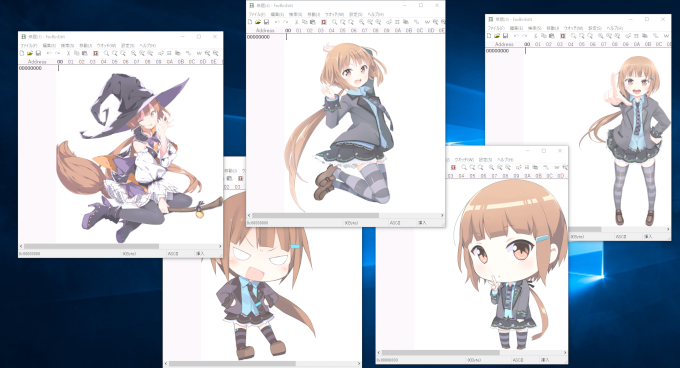Click Undo arrow in witch window toolbar
The height and width of the screenshot is (368, 680).
pyautogui.click(x=49, y=53)
